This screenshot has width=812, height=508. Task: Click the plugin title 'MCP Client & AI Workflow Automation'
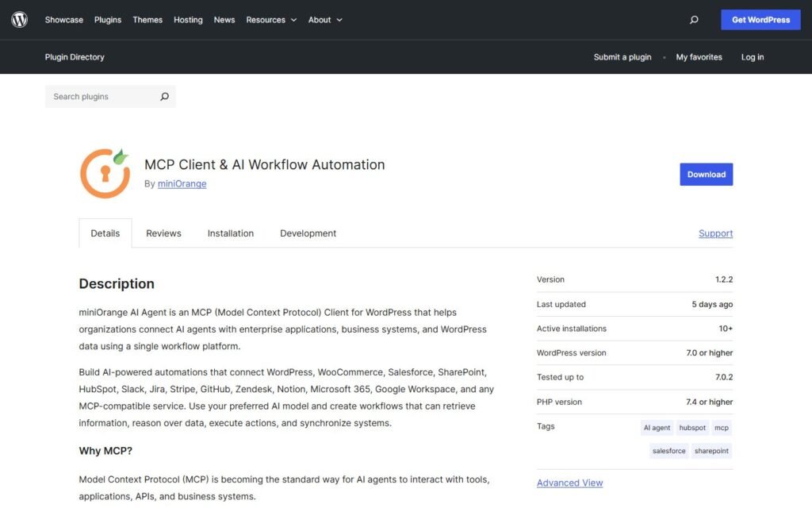coord(265,164)
